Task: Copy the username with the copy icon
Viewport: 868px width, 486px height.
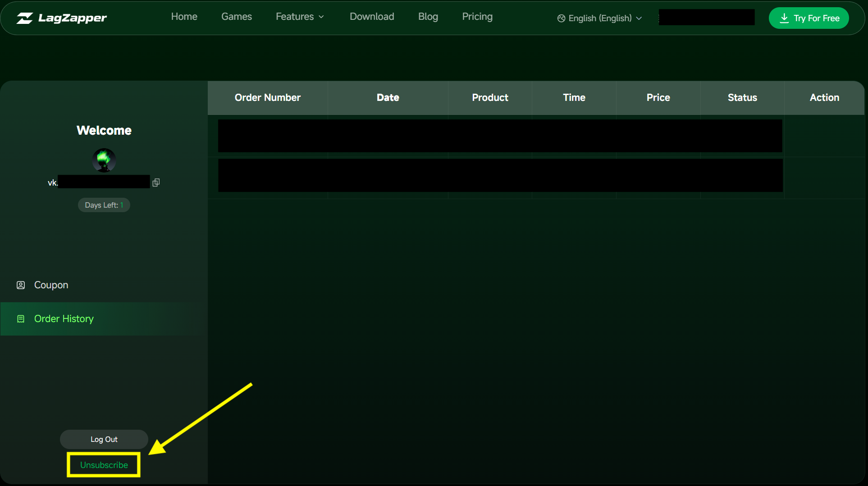Action: click(x=156, y=182)
